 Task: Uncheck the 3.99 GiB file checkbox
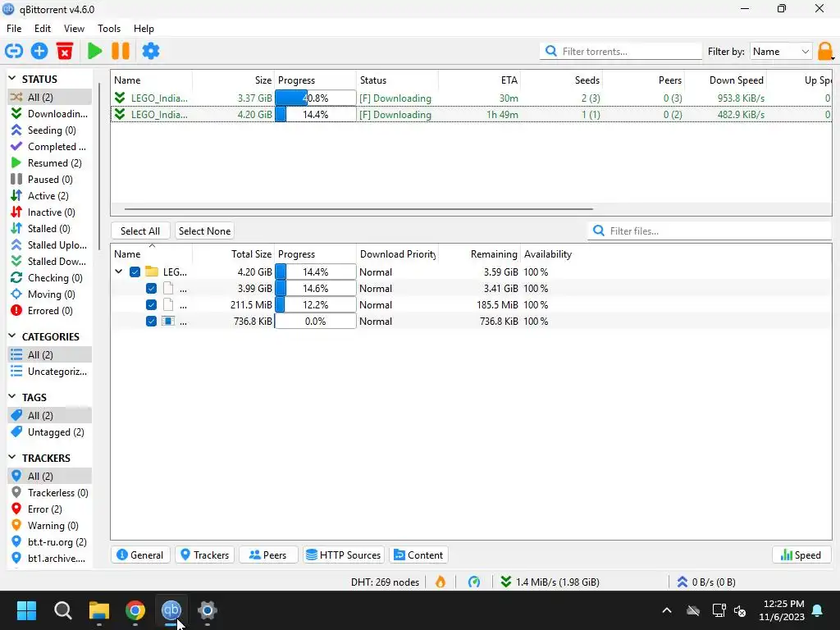(x=151, y=289)
